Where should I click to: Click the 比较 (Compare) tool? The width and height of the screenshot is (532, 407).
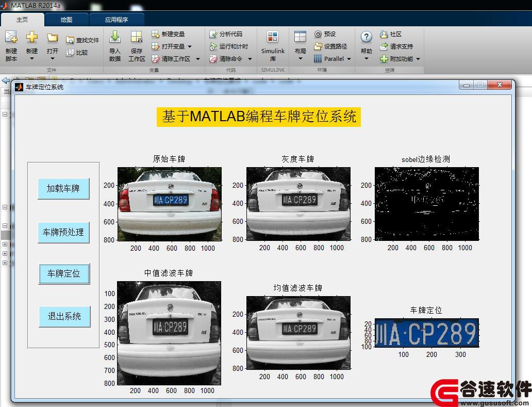(77, 53)
